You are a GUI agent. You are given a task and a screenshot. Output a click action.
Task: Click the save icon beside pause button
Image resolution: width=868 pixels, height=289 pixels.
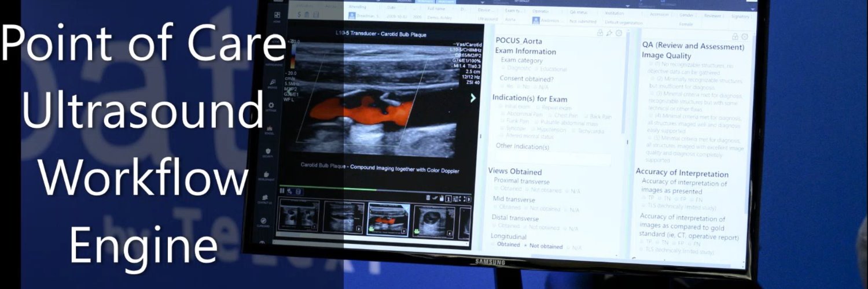298,191
